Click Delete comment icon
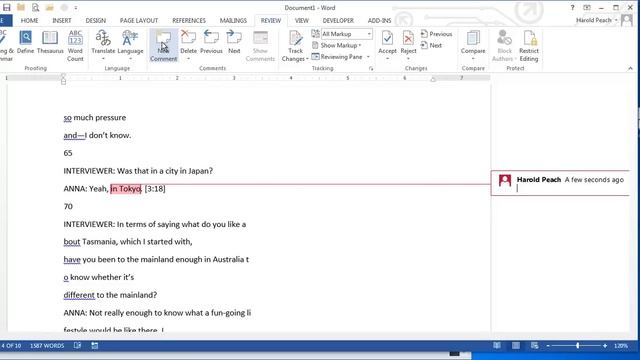This screenshot has width=640, height=360. tap(188, 38)
